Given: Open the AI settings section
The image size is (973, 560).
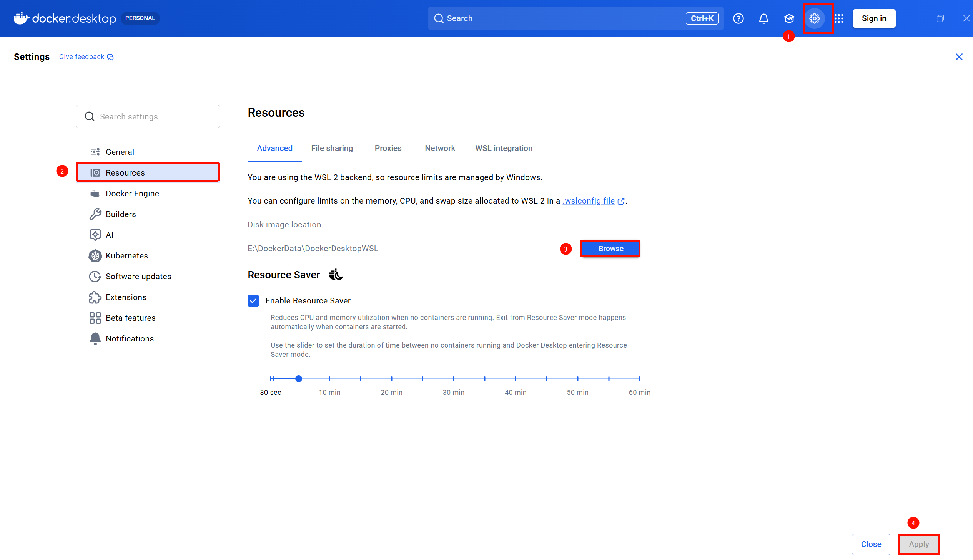Looking at the screenshot, I should (x=109, y=235).
